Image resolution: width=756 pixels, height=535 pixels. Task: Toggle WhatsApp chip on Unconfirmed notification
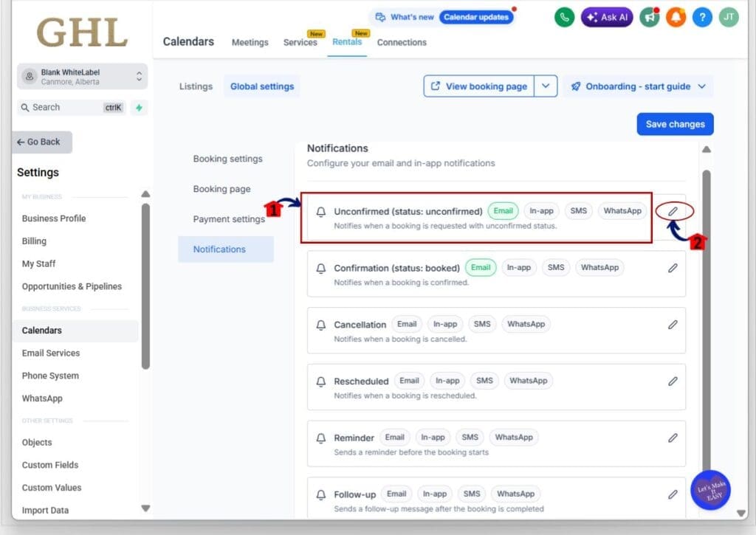pyautogui.click(x=622, y=210)
